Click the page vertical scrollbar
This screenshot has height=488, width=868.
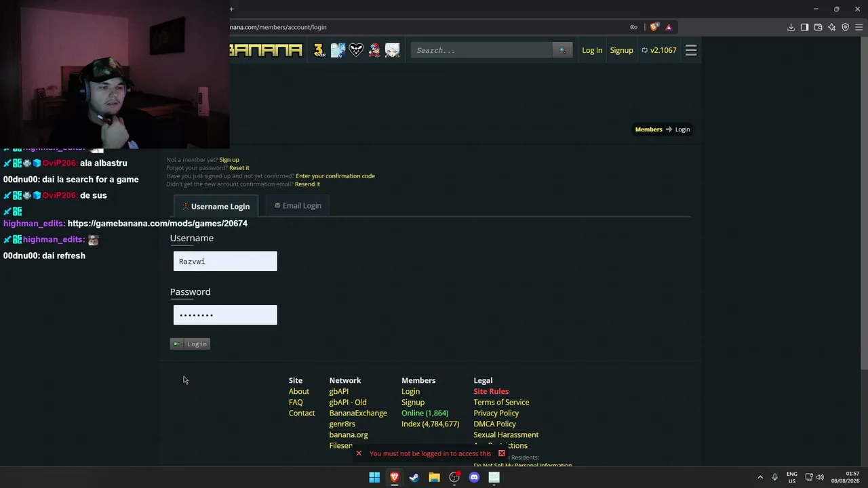[x=863, y=203]
